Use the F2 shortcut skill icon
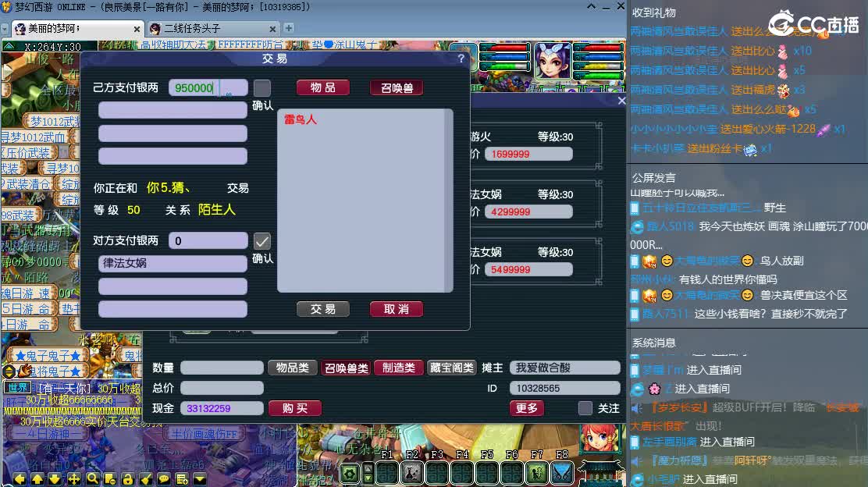The width and height of the screenshot is (868, 487). coord(412,475)
